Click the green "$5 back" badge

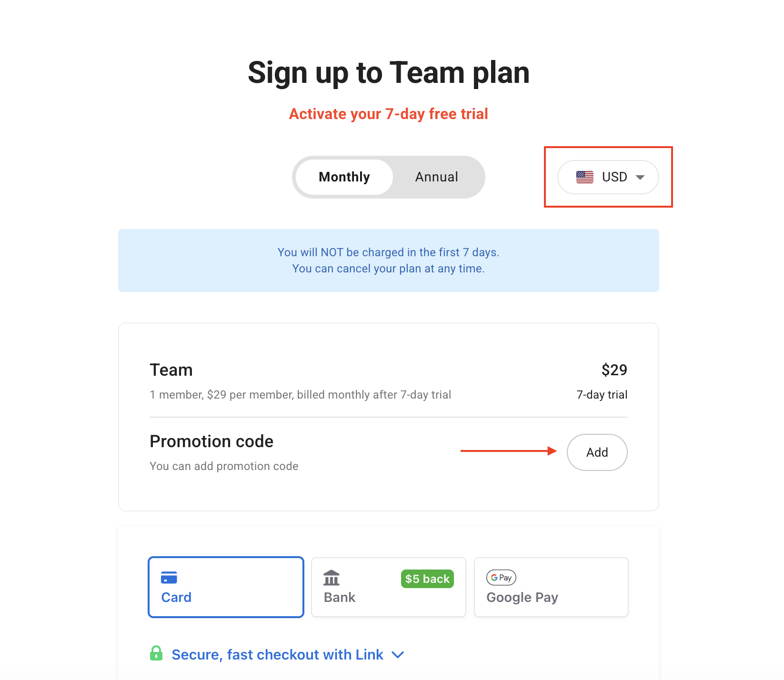(x=427, y=579)
